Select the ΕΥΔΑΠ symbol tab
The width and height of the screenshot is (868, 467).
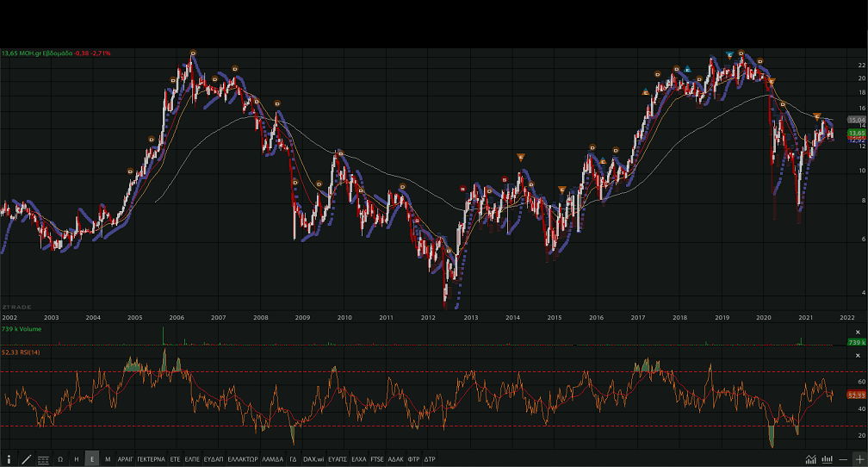pos(214,459)
